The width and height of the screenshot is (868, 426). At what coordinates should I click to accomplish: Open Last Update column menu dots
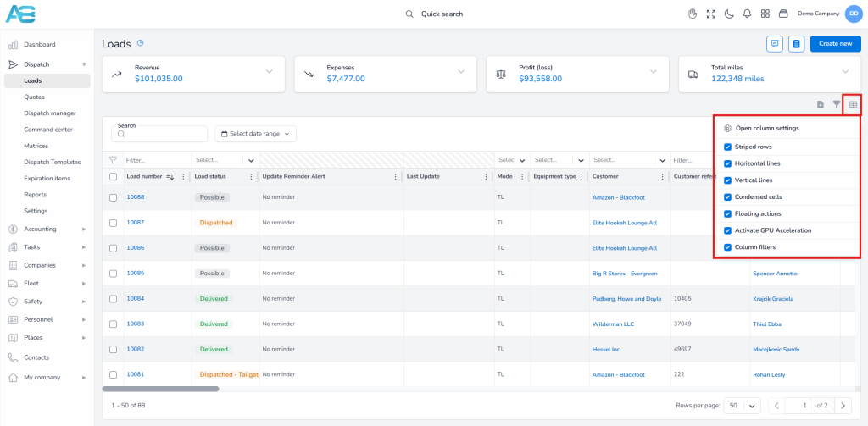(484, 176)
